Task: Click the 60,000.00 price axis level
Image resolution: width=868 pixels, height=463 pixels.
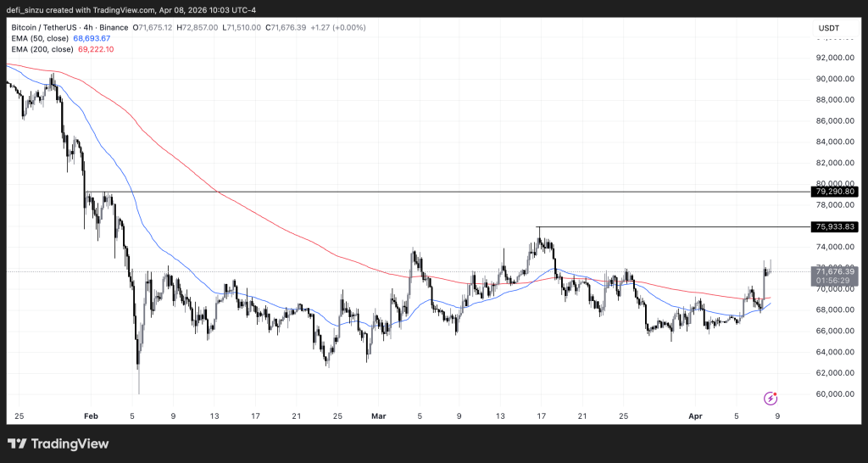Action: click(835, 393)
